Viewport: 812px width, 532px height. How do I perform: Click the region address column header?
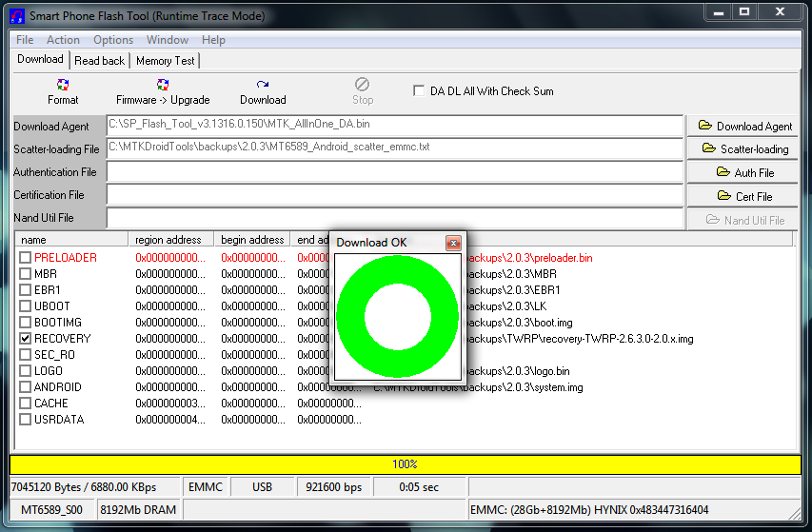[168, 240]
